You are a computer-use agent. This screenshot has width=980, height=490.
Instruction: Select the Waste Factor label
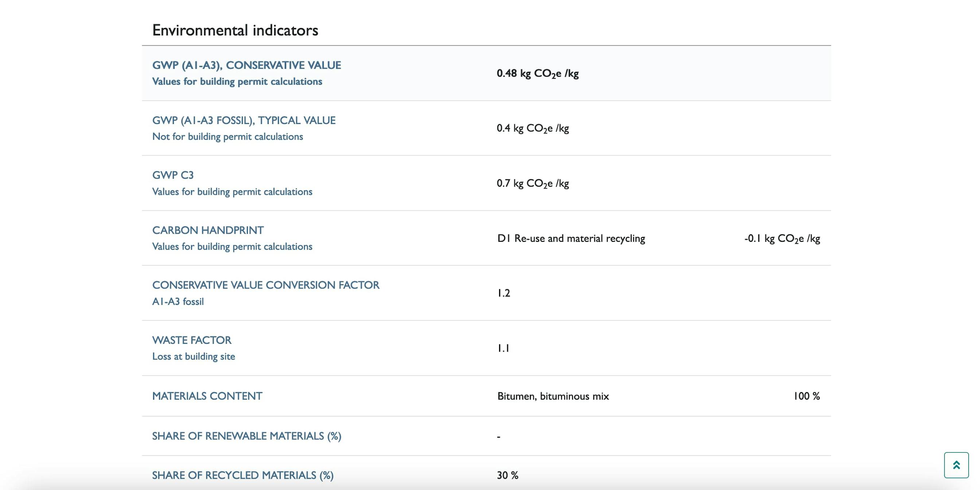tap(191, 340)
